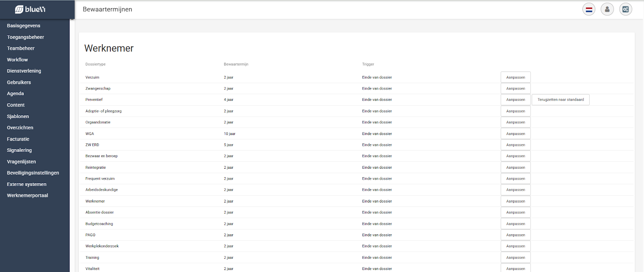
Task: Click Aanpassen for Verzuim row
Action: click(515, 77)
